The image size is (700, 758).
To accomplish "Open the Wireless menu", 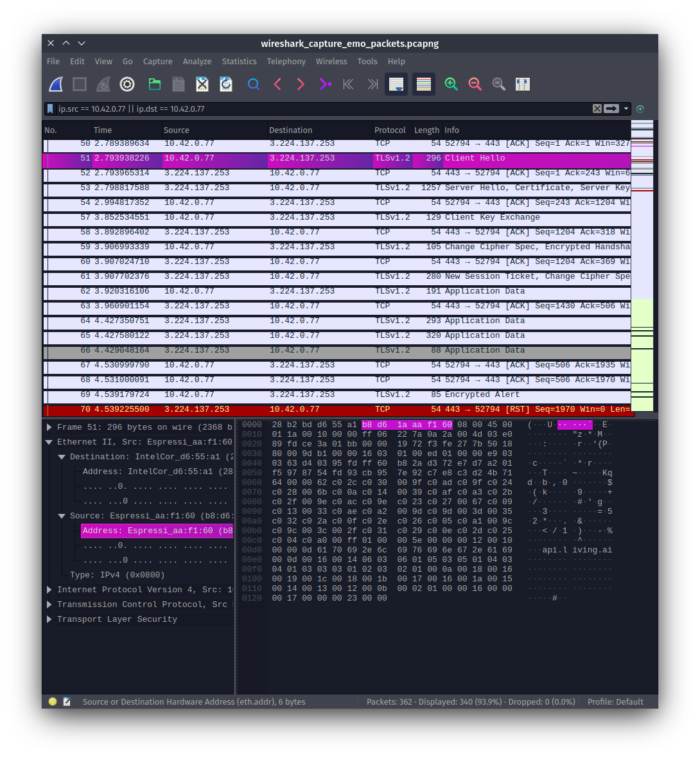I will (331, 62).
